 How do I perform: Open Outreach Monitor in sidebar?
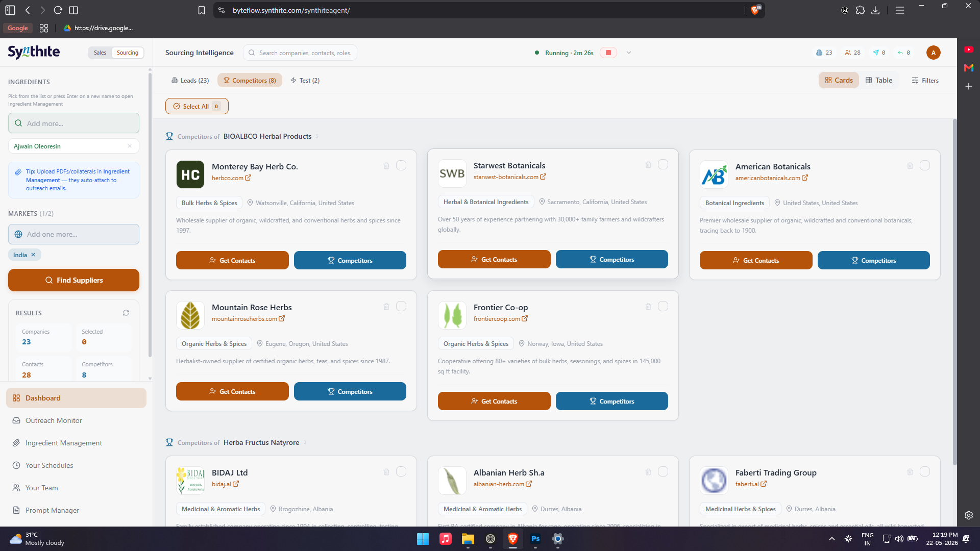(76, 420)
